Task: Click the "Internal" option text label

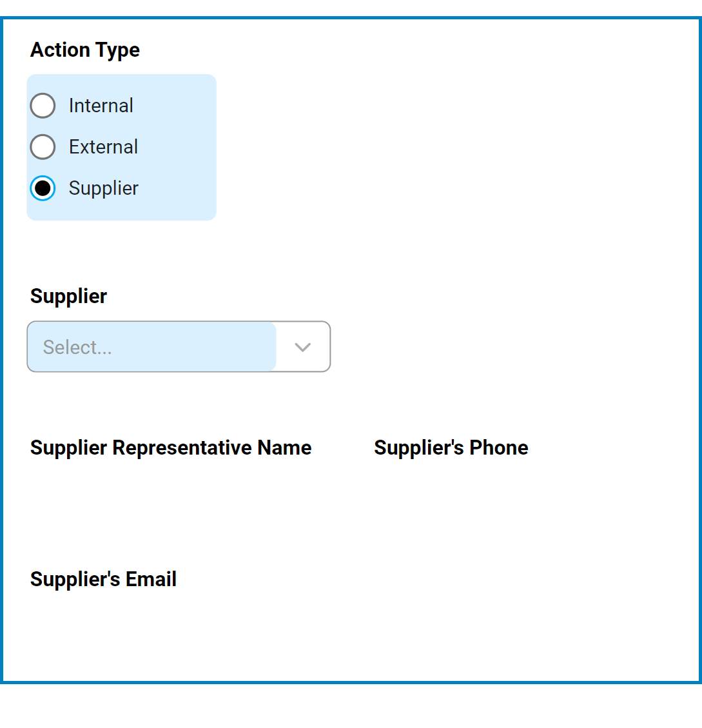Action: point(101,106)
